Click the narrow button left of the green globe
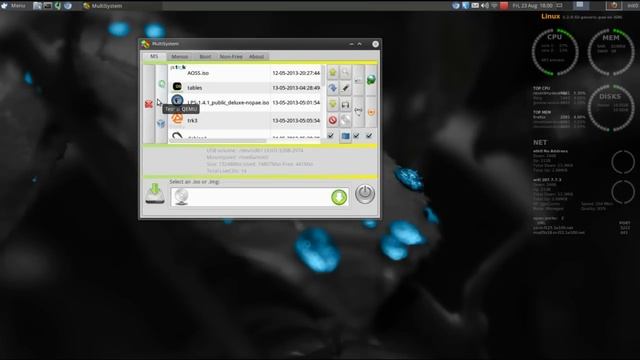640x360 pixels. [358, 80]
